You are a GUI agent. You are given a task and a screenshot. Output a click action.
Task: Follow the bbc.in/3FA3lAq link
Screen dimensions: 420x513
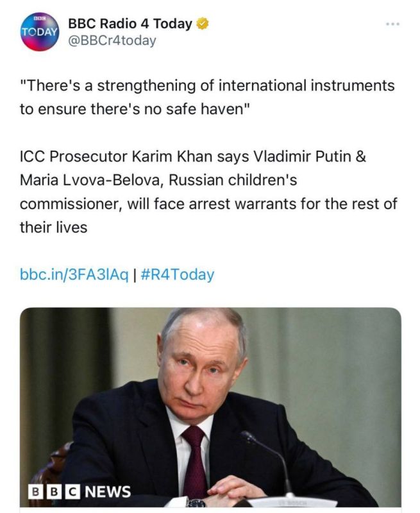(74, 274)
